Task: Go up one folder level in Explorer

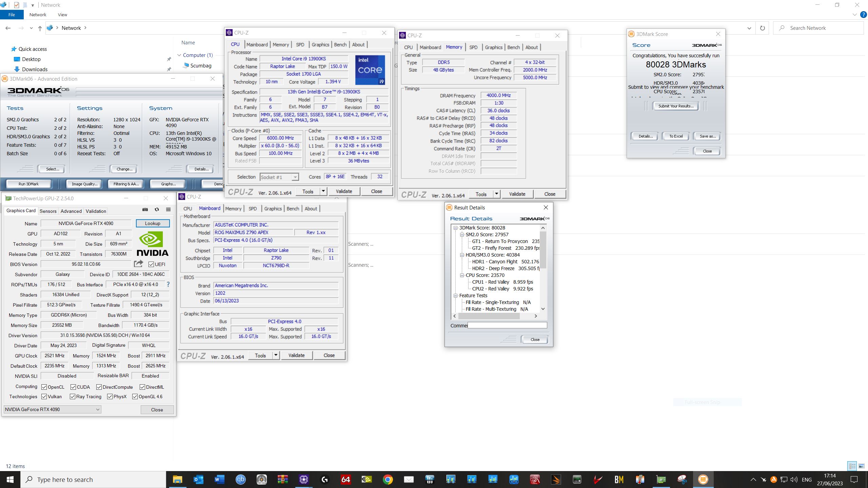Action: click(x=40, y=28)
